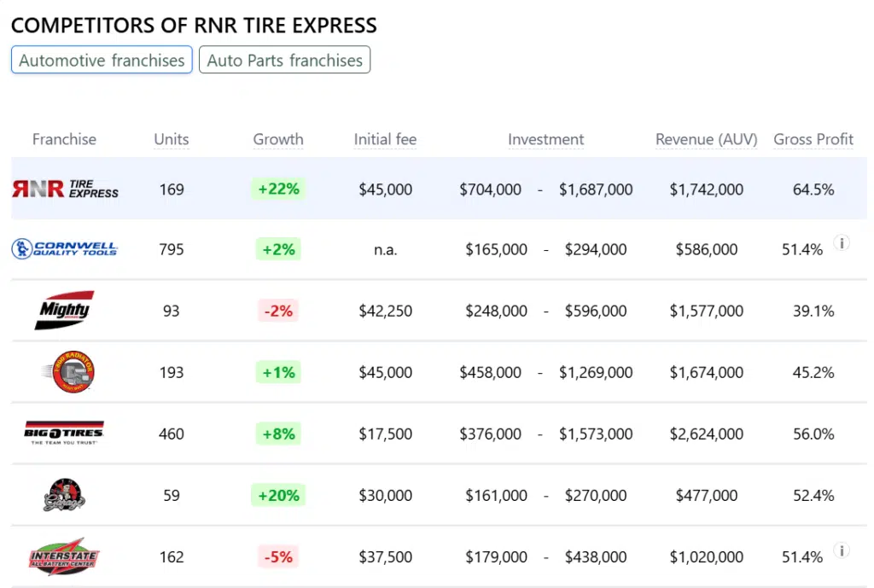Click the Garage franchise logo
This screenshot has height=588, width=874.
click(64, 495)
